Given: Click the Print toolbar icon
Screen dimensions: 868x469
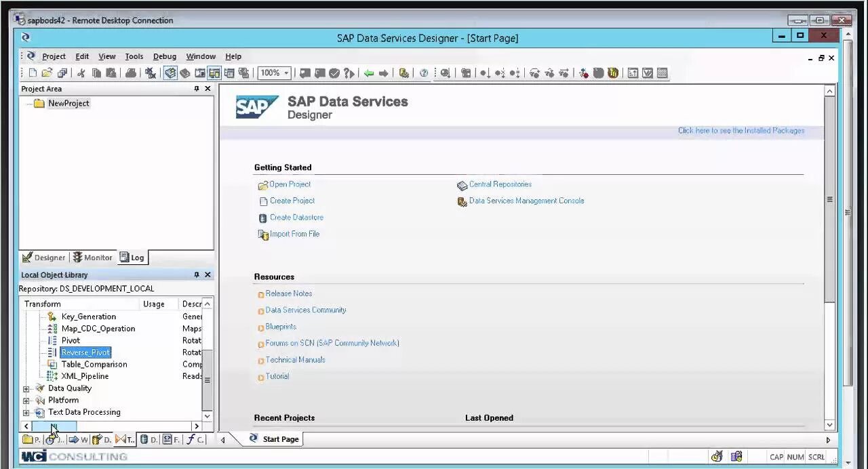Looking at the screenshot, I should (131, 73).
